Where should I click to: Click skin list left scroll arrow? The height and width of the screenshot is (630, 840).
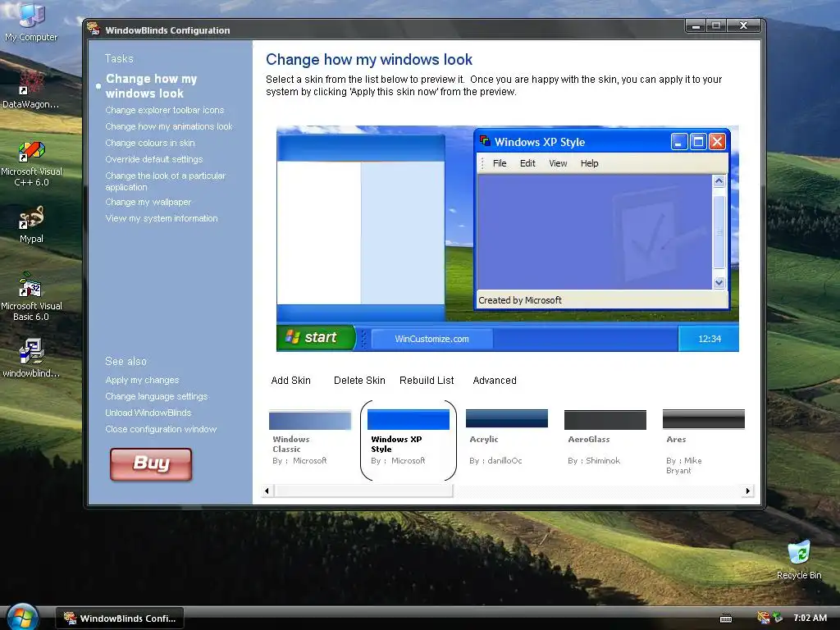[267, 491]
